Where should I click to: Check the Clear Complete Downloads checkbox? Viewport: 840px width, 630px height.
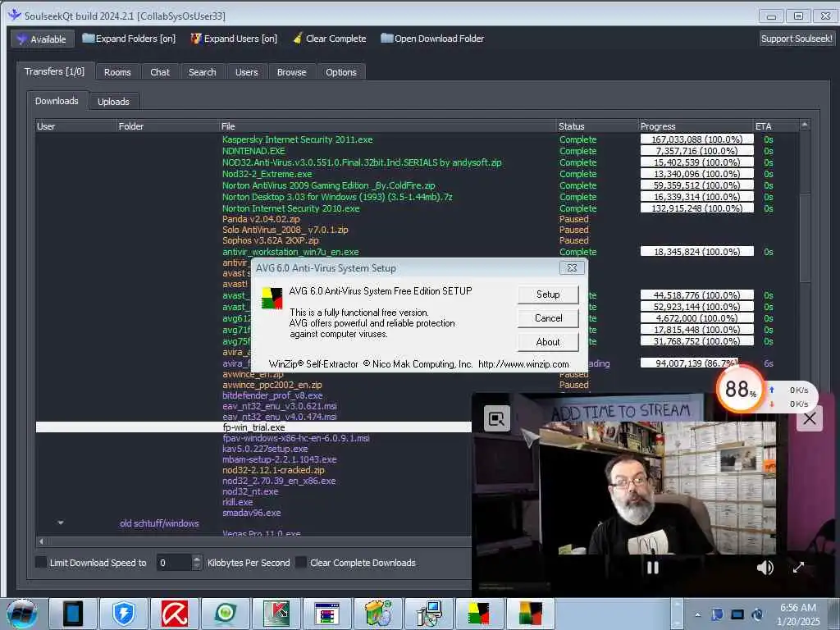301,562
